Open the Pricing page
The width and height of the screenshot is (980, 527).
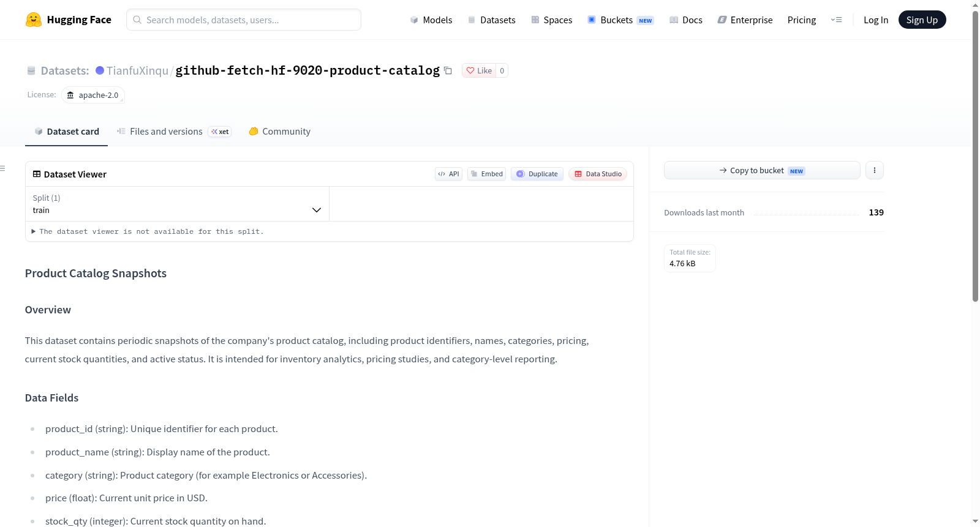[802, 20]
